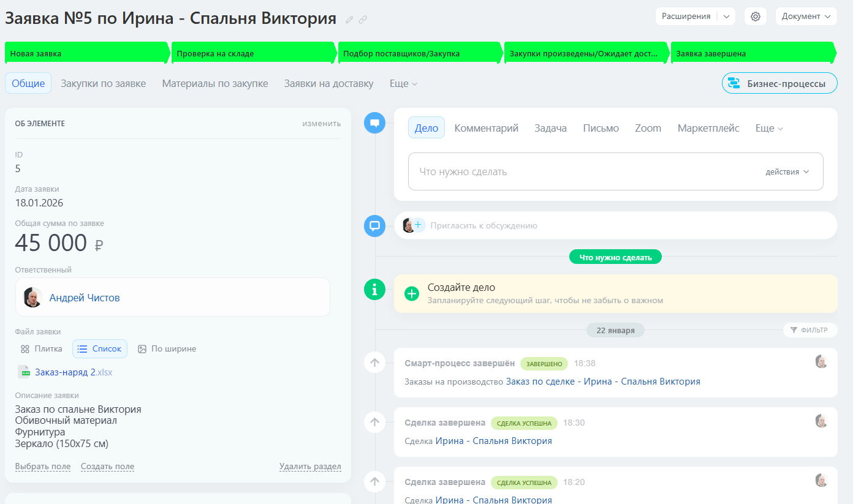Switch to the Комментарий tab
The height and width of the screenshot is (504, 853).
click(x=486, y=128)
